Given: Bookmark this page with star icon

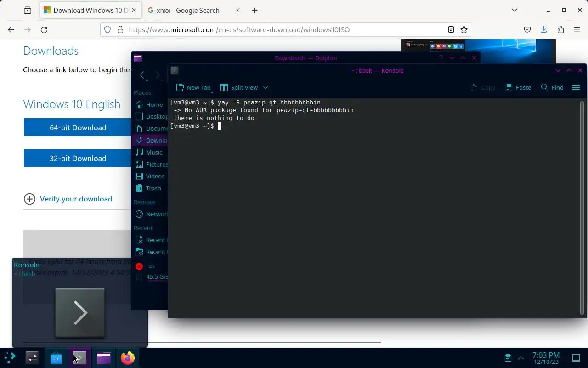Looking at the screenshot, I should 464,29.
